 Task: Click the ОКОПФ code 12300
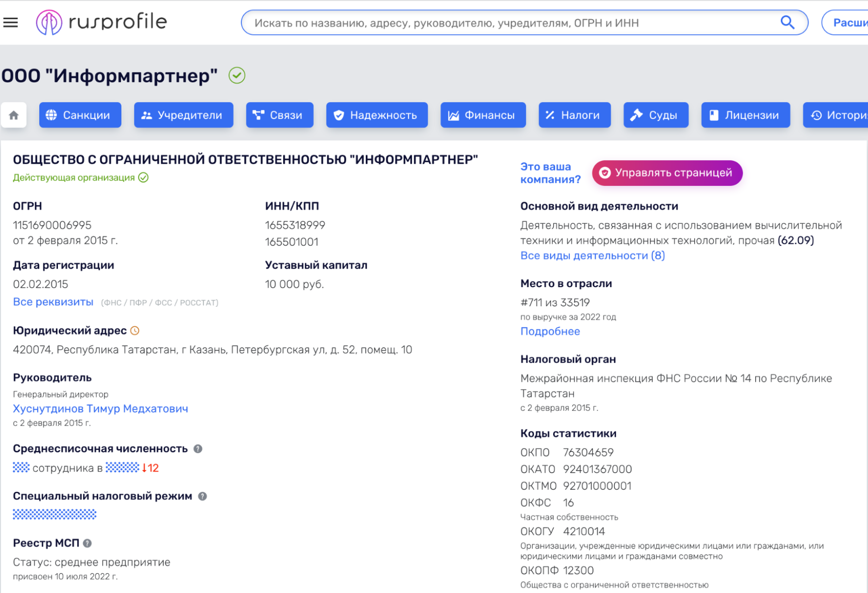click(x=578, y=570)
